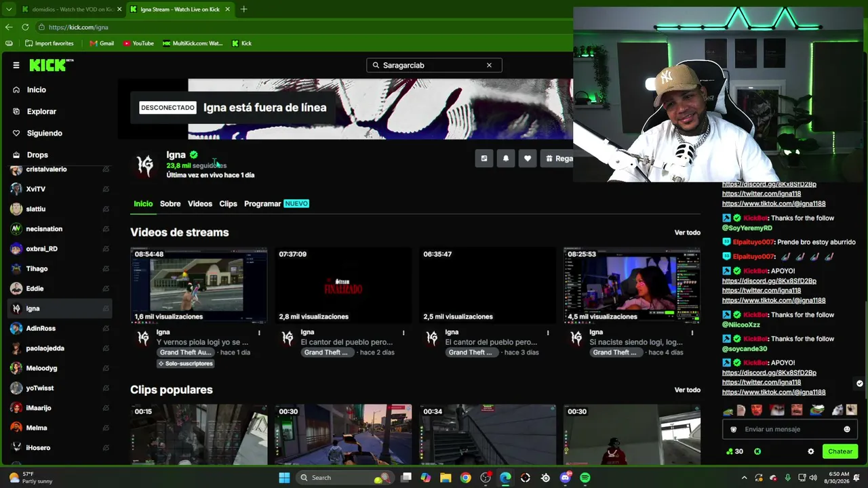Click the green K icon below the chat input

tap(757, 451)
